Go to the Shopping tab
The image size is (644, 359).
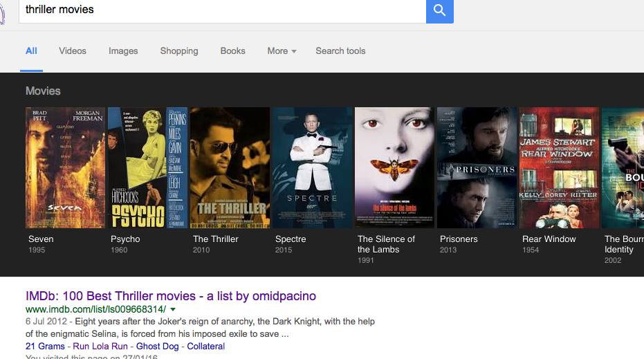[x=179, y=51]
